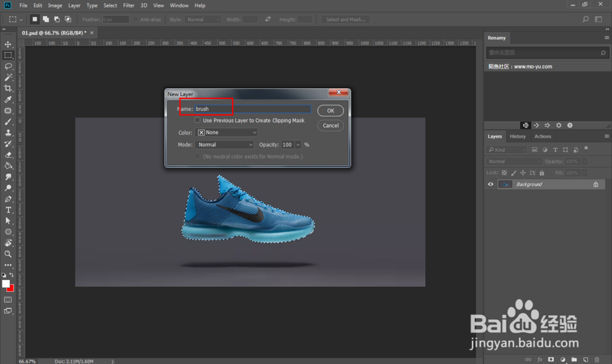Click the Renamy settings gear icon
This screenshot has height=364, width=612.
(x=559, y=125)
